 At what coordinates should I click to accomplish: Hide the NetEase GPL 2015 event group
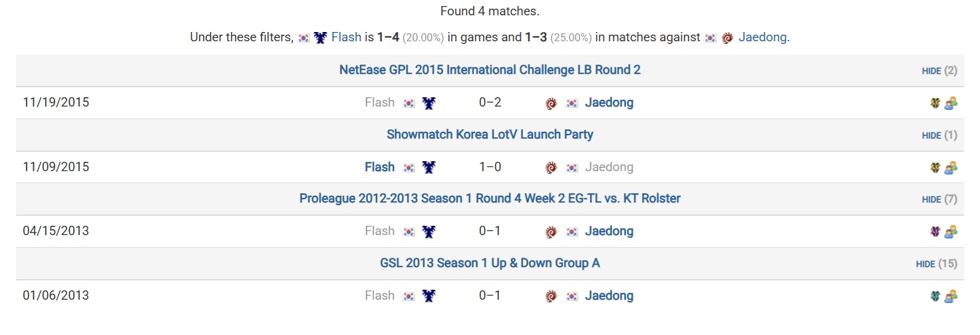[931, 71]
